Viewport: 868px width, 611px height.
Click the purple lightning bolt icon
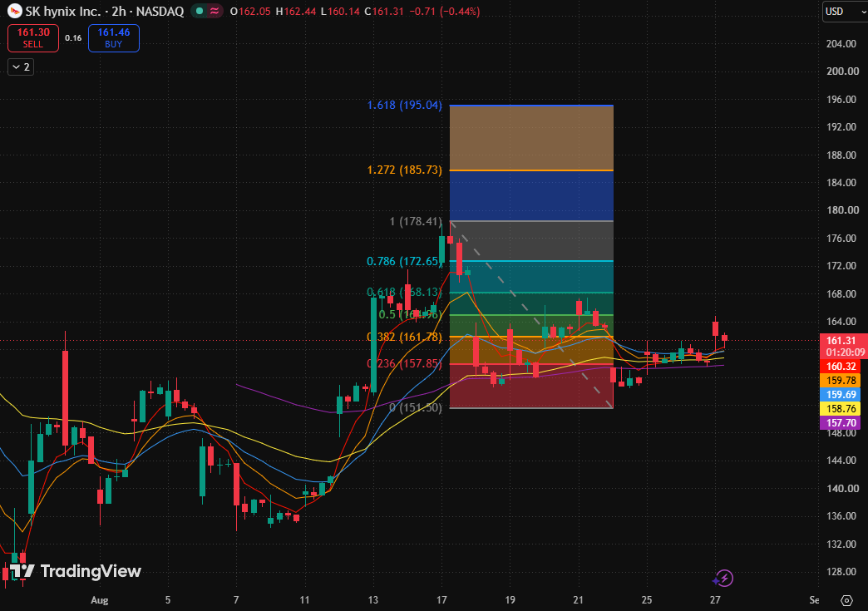(x=723, y=579)
